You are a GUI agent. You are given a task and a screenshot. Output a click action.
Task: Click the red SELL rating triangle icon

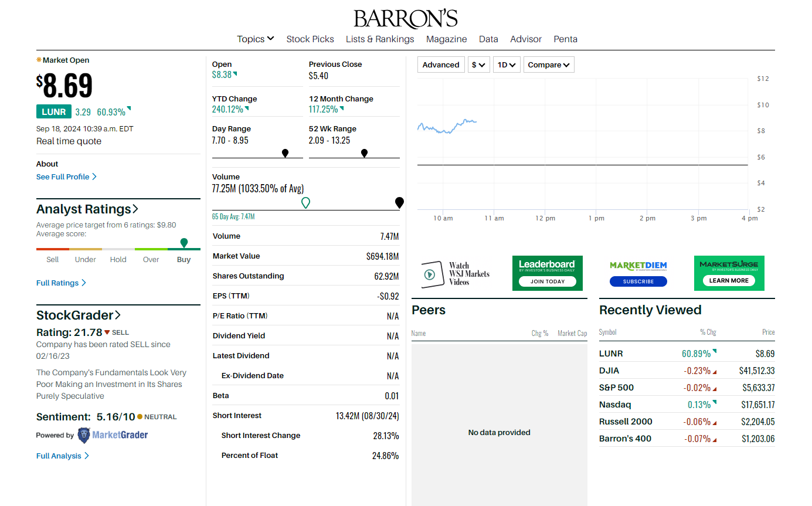coord(107,332)
